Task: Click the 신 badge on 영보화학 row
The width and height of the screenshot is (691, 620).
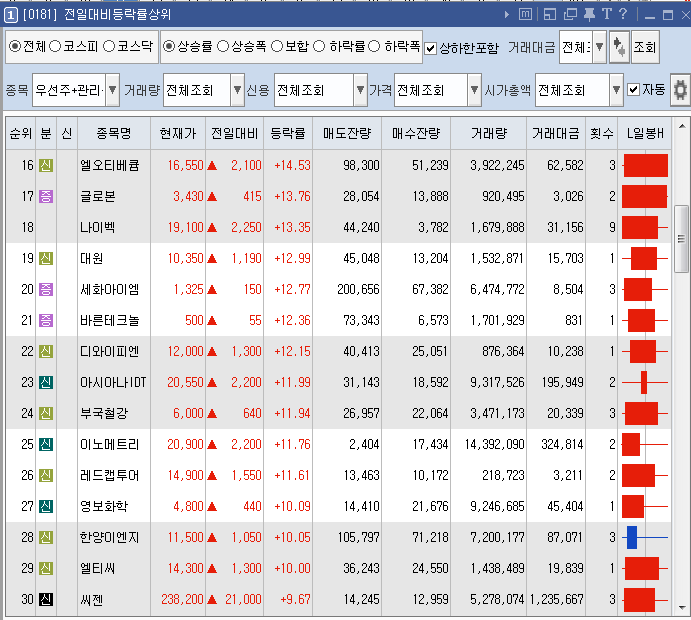Action: tap(46, 506)
